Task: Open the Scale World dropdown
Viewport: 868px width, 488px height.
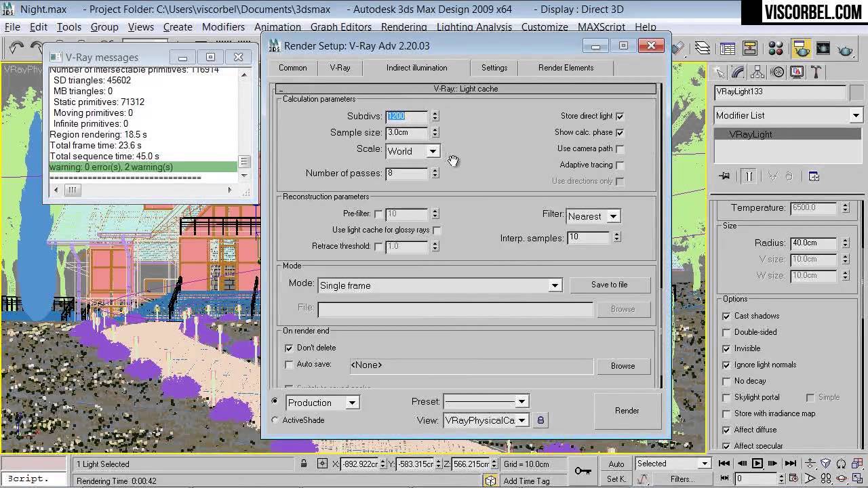Action: (413, 151)
